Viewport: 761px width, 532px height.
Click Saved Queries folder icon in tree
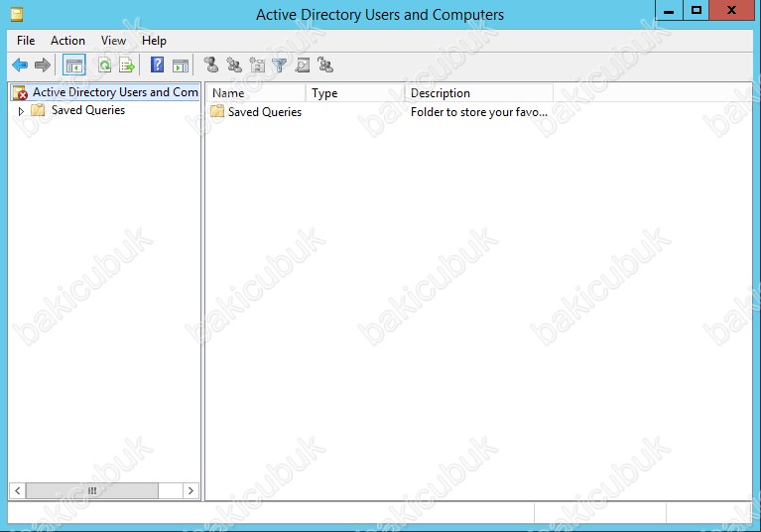(x=38, y=110)
